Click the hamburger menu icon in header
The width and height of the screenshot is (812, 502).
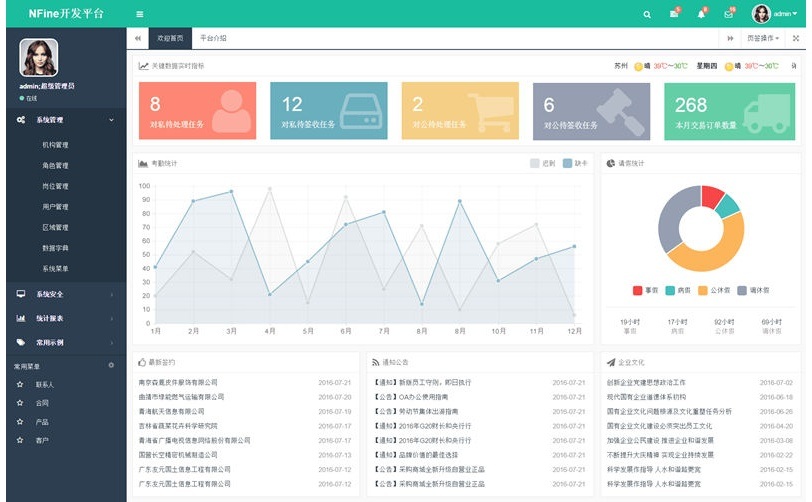139,14
